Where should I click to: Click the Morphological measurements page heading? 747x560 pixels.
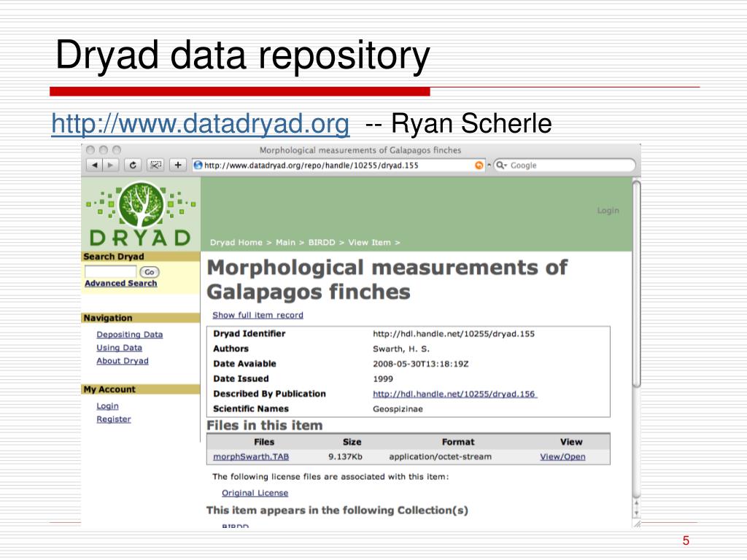coord(387,279)
